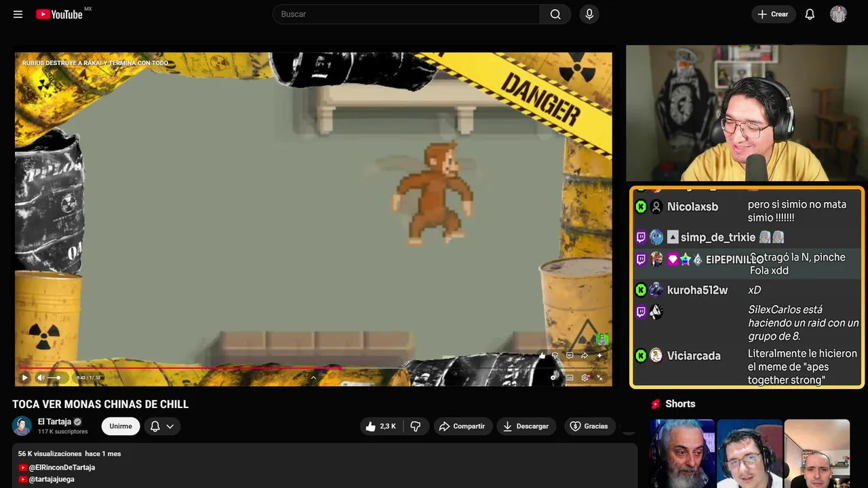The width and height of the screenshot is (868, 488).
Task: Open the @tartajajuega channel link
Action: point(52,479)
